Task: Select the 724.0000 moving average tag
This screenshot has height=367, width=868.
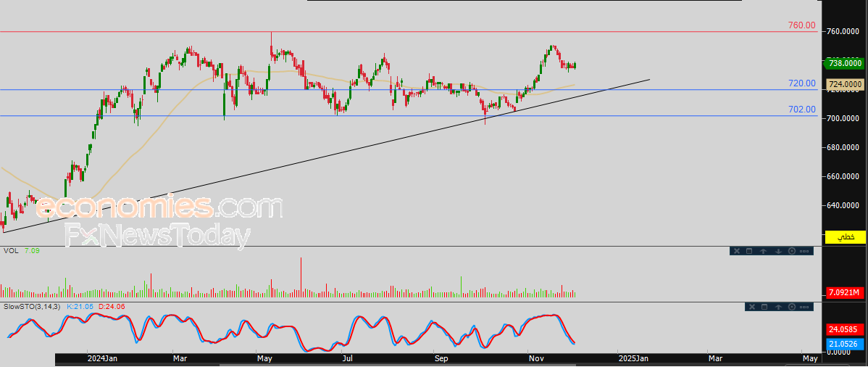Action: coord(846,84)
